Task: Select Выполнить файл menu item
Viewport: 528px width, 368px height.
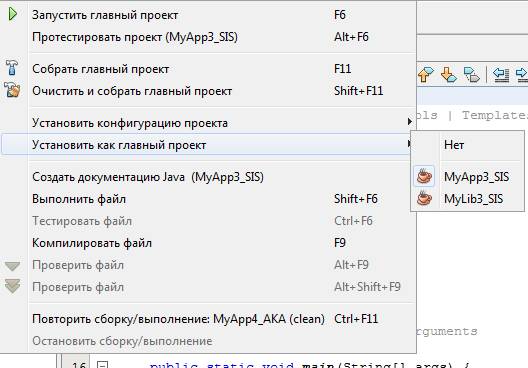Action: (208, 199)
